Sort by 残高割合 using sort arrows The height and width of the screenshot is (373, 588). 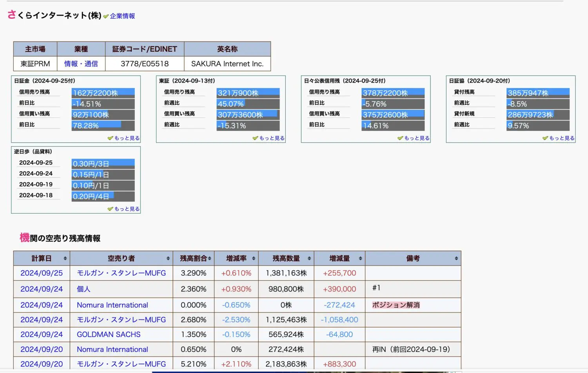(x=210, y=259)
